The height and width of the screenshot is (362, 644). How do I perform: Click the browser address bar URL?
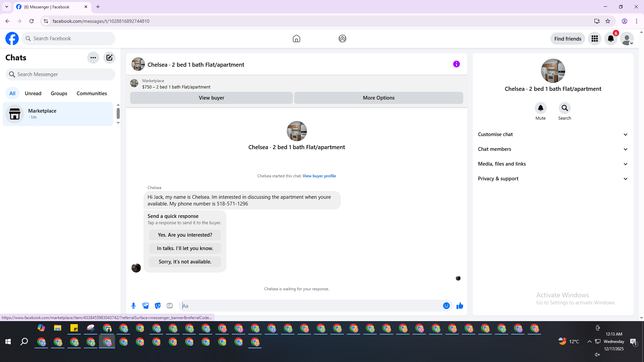point(101,21)
